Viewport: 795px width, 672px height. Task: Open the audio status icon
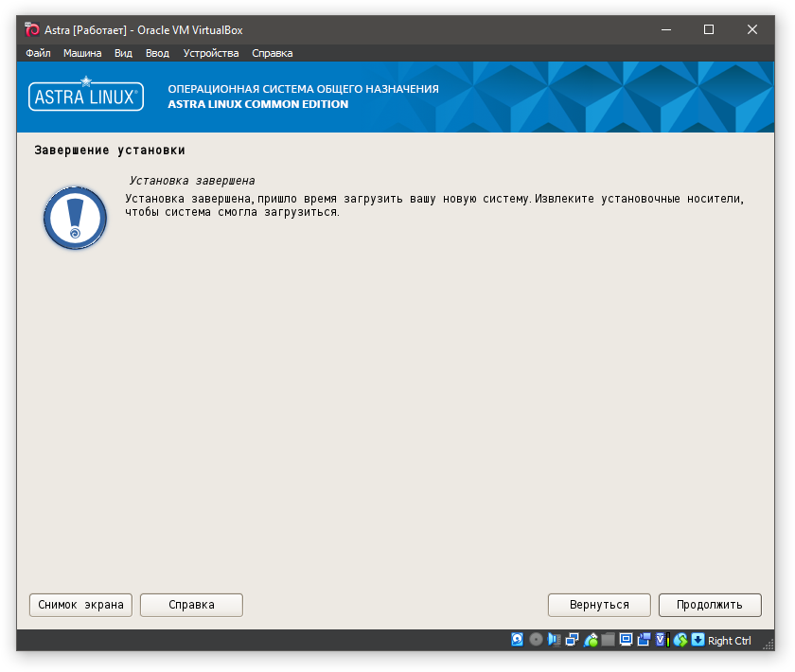[x=555, y=640]
